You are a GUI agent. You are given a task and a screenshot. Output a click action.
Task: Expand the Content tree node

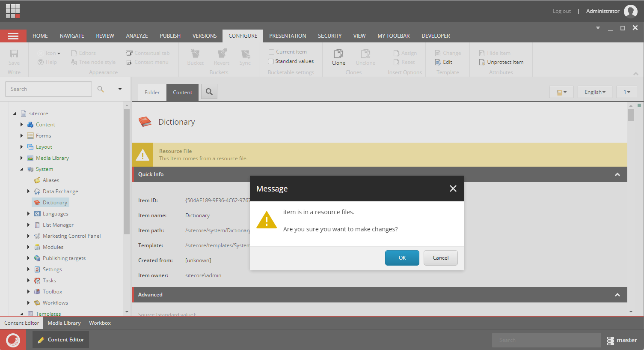21,125
